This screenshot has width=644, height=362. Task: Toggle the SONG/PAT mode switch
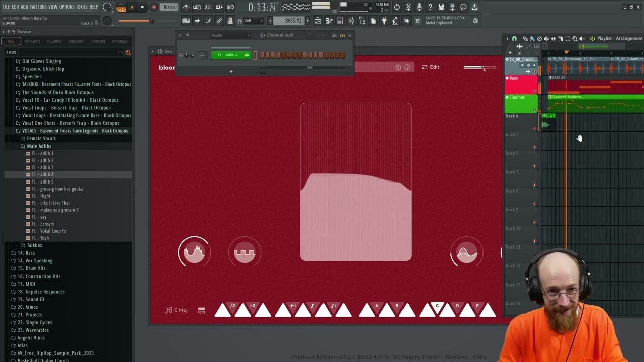coord(121,7)
